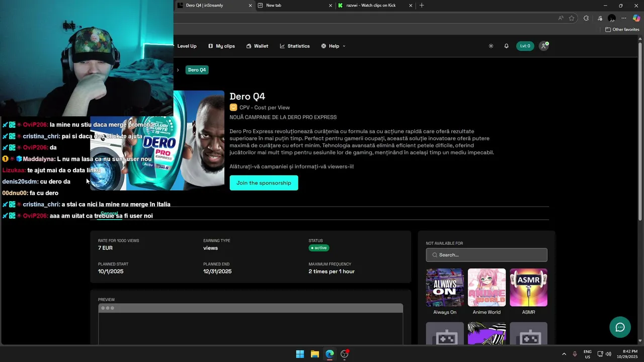644x362 pixels.
Task: Open the live chat support bubble
Action: (x=620, y=327)
